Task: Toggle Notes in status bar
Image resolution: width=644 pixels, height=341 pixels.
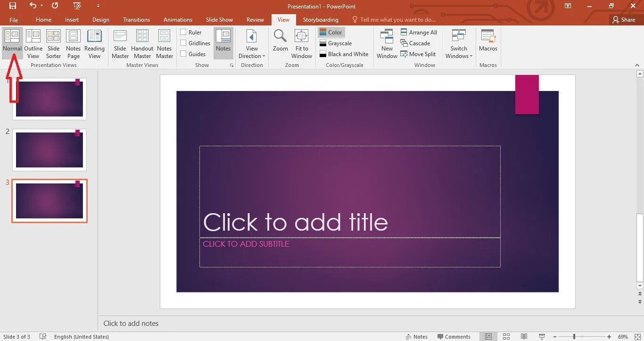Action: coord(416,337)
